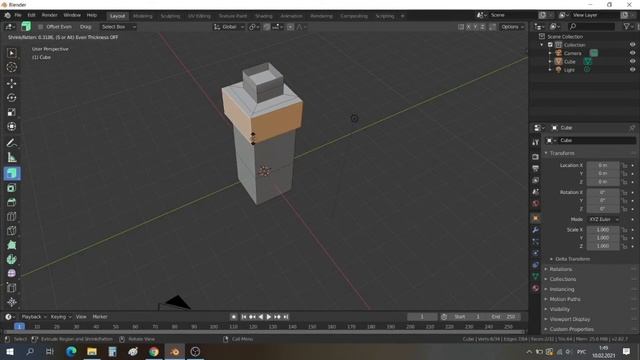This screenshot has height=360, width=640.
Task: Hide the Camera in outliner
Action: 632,53
